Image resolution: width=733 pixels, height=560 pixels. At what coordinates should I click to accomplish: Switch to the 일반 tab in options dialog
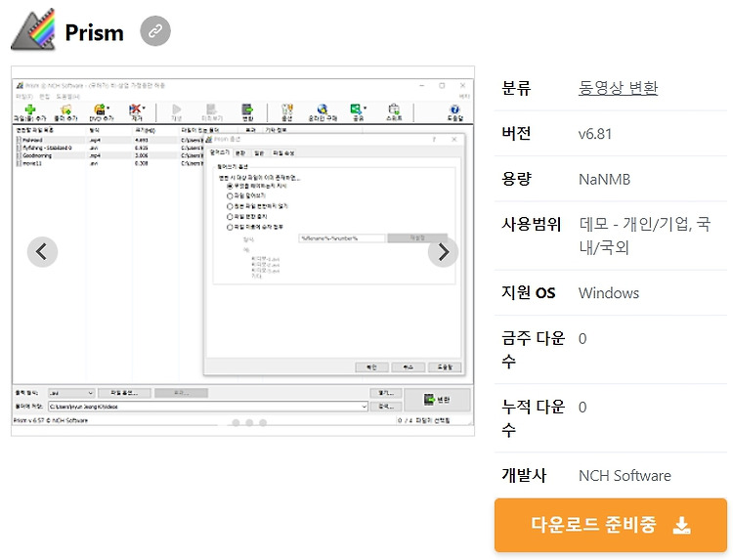coord(259,152)
